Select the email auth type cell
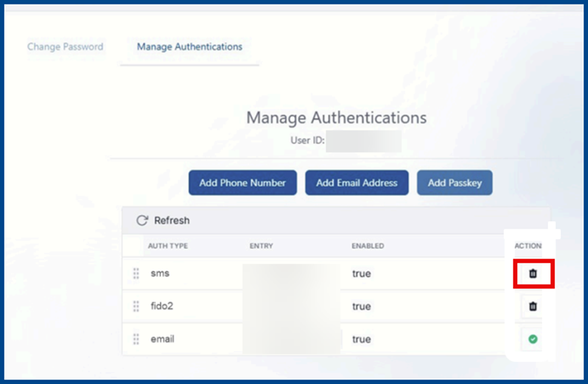 click(162, 339)
